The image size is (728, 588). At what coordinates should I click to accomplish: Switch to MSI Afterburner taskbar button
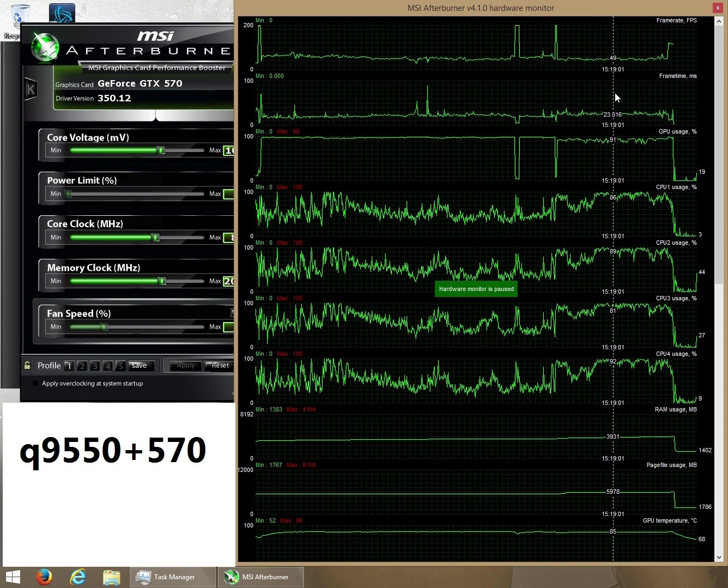[261, 577]
